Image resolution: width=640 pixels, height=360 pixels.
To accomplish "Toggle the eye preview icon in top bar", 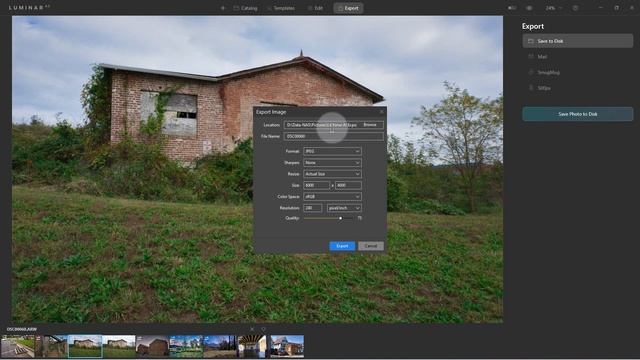I will [x=529, y=8].
